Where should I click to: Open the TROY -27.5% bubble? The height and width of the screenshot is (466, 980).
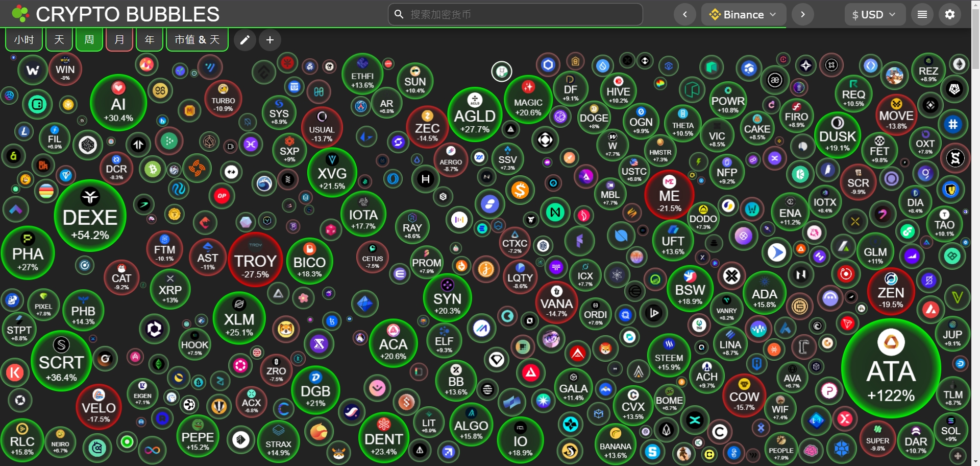255,259
